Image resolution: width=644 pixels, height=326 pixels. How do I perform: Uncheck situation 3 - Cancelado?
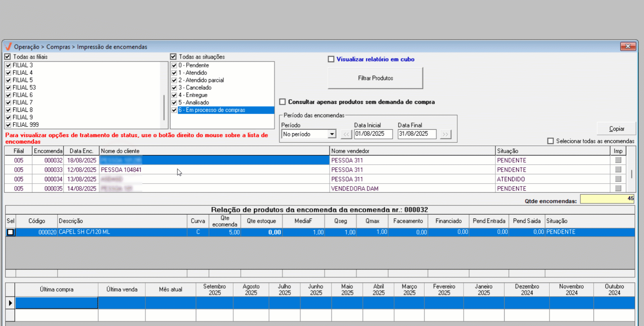click(174, 88)
